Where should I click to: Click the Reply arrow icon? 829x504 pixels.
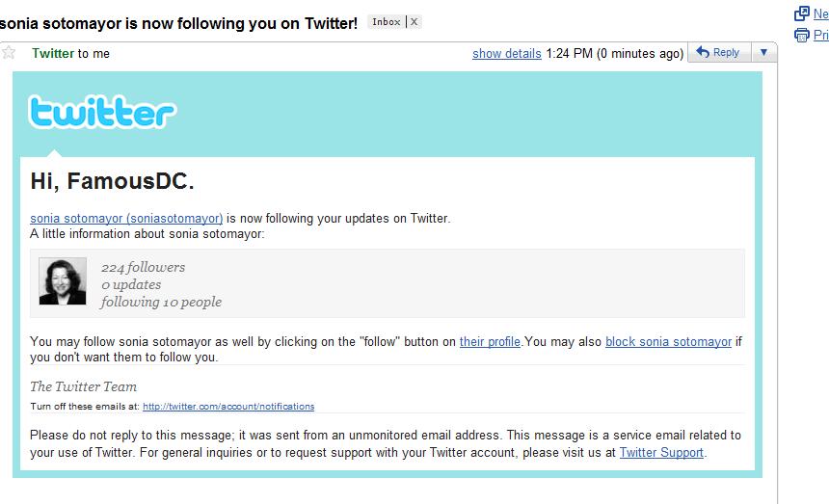(703, 52)
